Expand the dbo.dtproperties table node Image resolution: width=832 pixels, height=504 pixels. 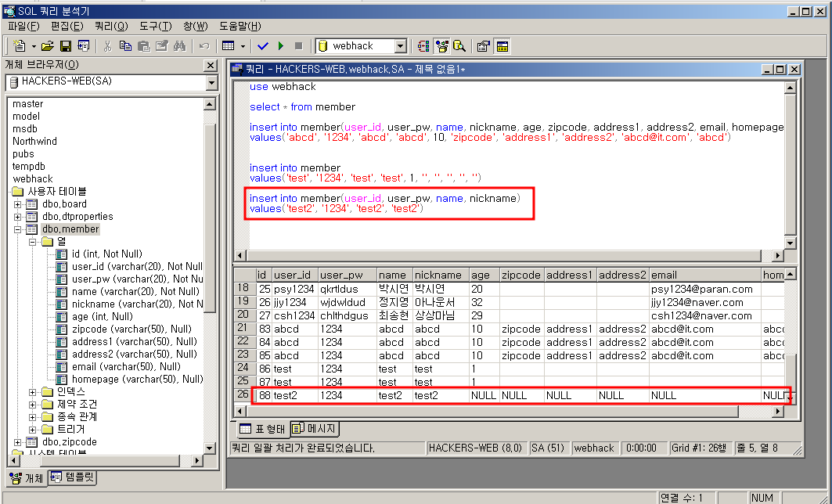point(17,217)
